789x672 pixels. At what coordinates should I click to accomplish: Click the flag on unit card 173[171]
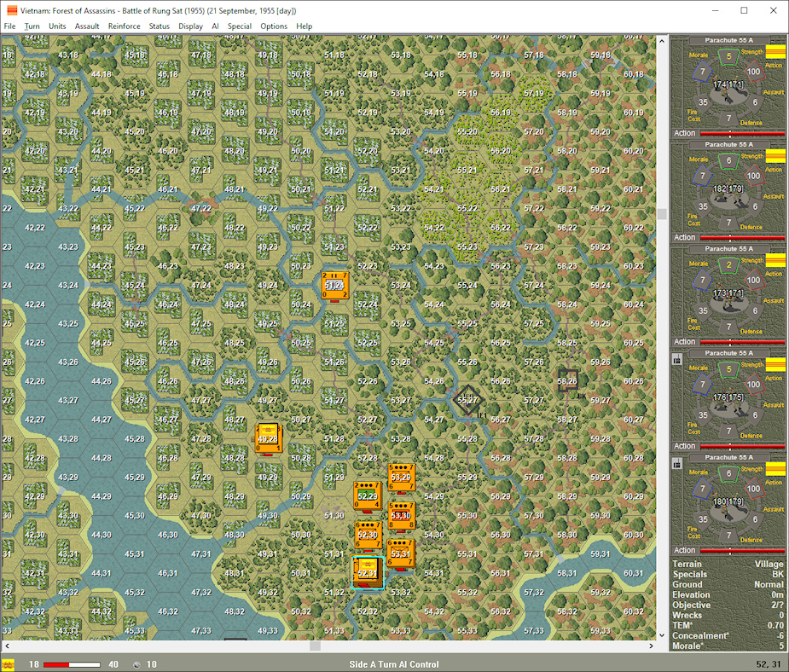click(775, 259)
